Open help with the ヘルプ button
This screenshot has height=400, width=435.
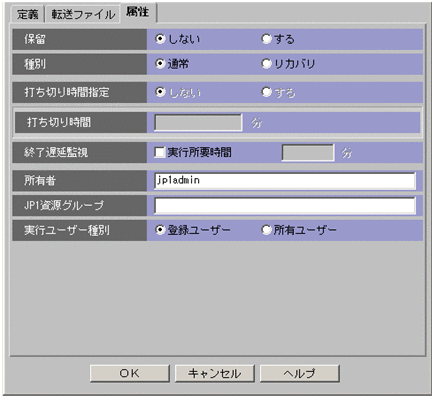pyautogui.click(x=300, y=373)
